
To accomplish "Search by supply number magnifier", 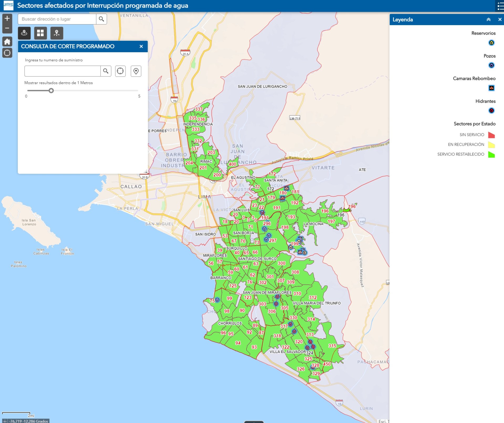I will click(106, 71).
